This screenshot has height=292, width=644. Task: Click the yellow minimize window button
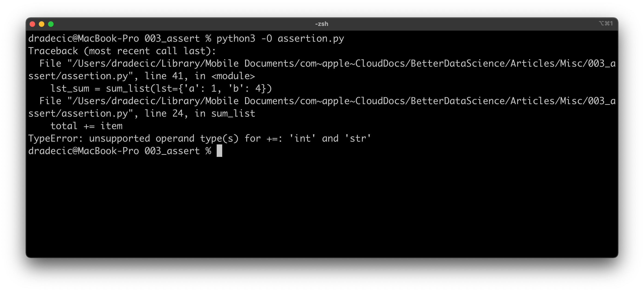coord(42,24)
